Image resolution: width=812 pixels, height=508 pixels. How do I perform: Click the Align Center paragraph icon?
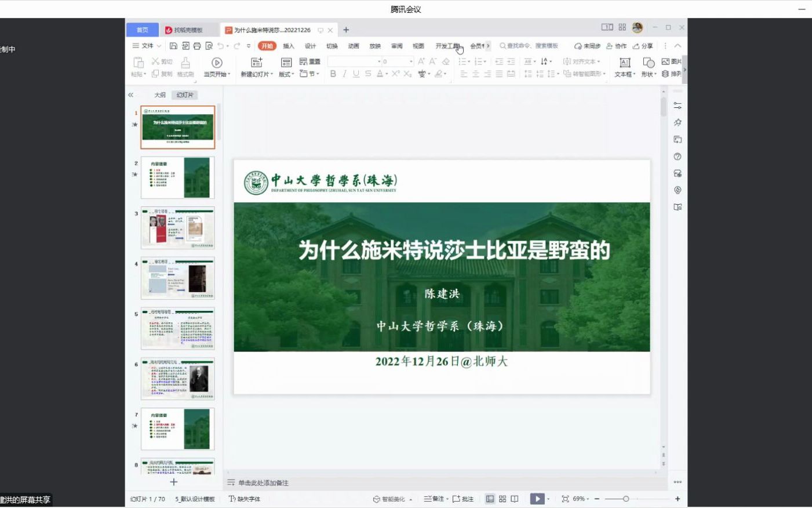475,74
